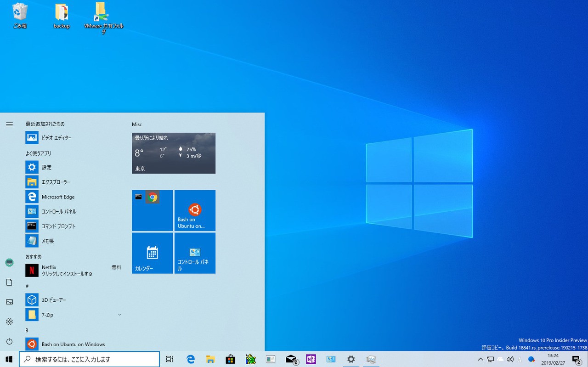Open the user account button in Start rail
588x367 pixels.
click(9, 263)
